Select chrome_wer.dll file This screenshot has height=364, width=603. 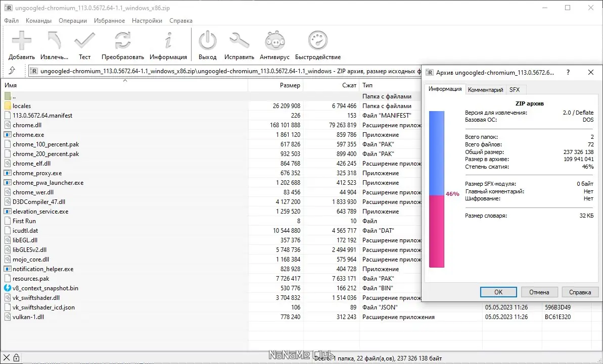[33, 192]
